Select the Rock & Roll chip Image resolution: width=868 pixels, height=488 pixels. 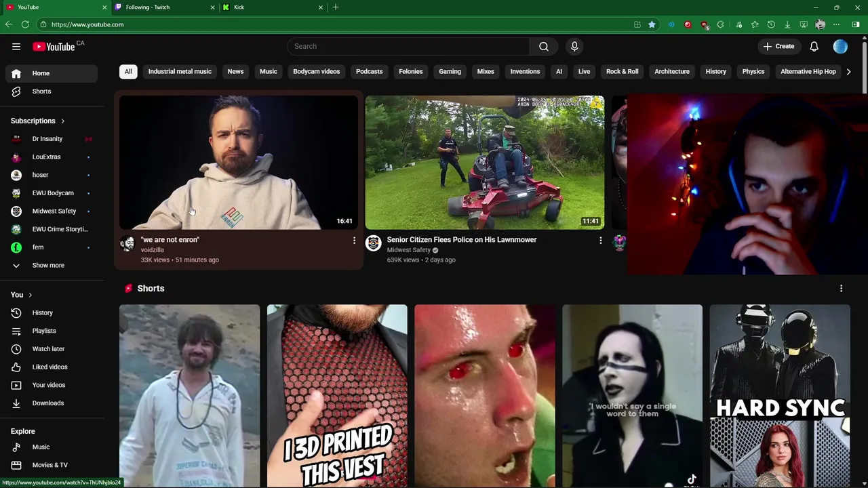pos(622,71)
